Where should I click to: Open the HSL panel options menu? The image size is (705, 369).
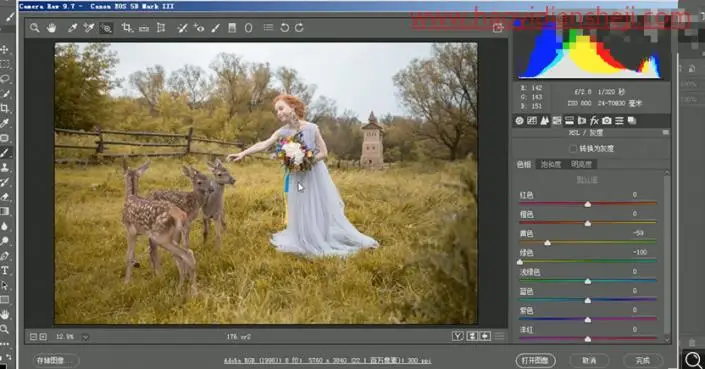coord(665,133)
